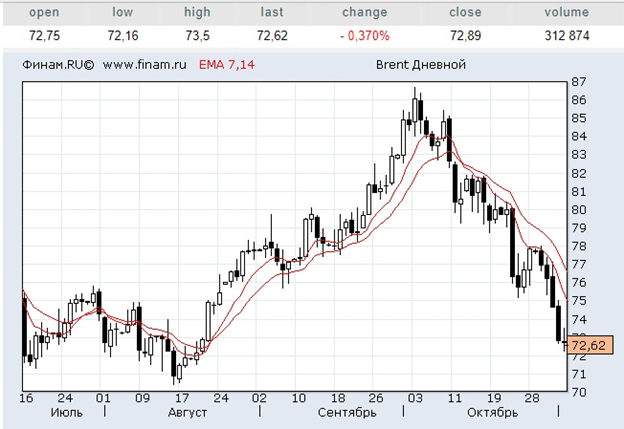The width and height of the screenshot is (624, 429).
Task: Click the Август month label
Action: pyautogui.click(x=187, y=412)
